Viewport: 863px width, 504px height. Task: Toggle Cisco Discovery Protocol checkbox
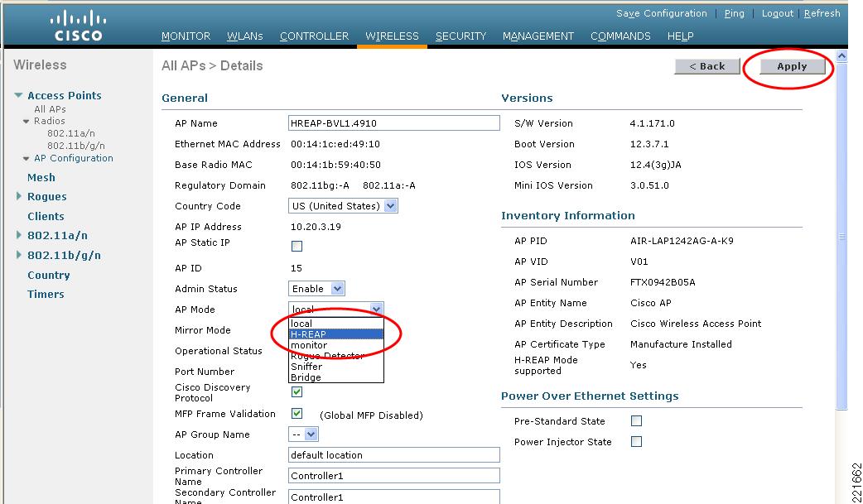coord(297,391)
